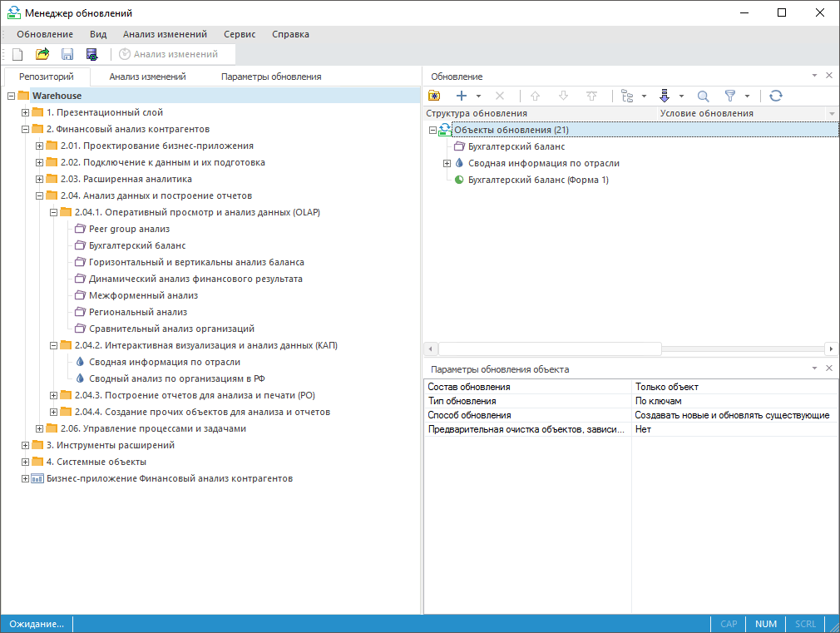This screenshot has width=840, height=633.
Task: Click the tree structure view icon
Action: (627, 96)
